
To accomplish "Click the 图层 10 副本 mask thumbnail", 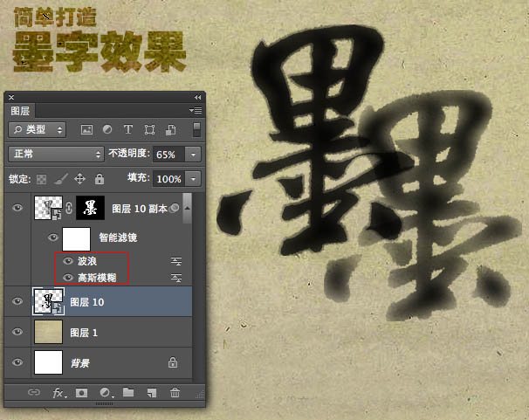I will click(x=90, y=208).
